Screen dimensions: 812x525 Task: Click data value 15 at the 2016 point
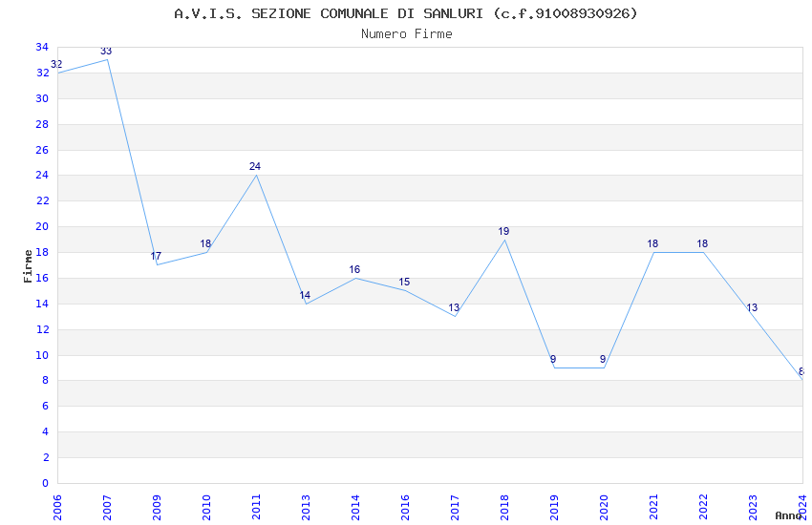[404, 282]
